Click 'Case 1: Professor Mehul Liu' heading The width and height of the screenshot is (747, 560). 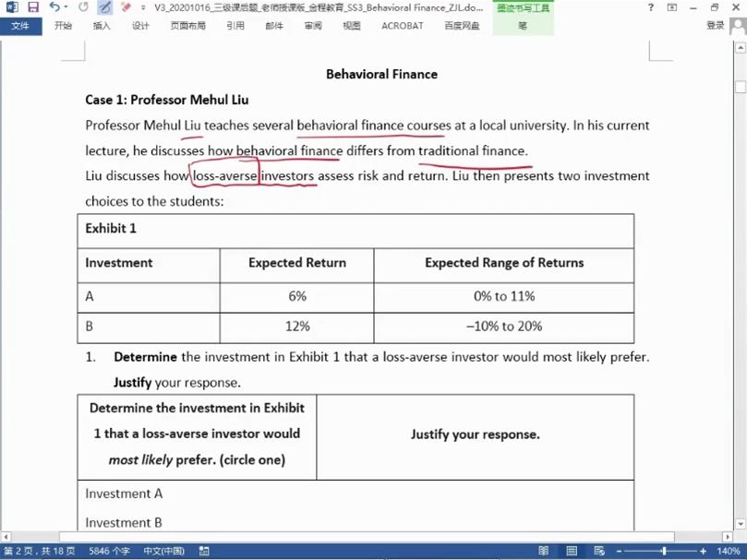tap(167, 100)
